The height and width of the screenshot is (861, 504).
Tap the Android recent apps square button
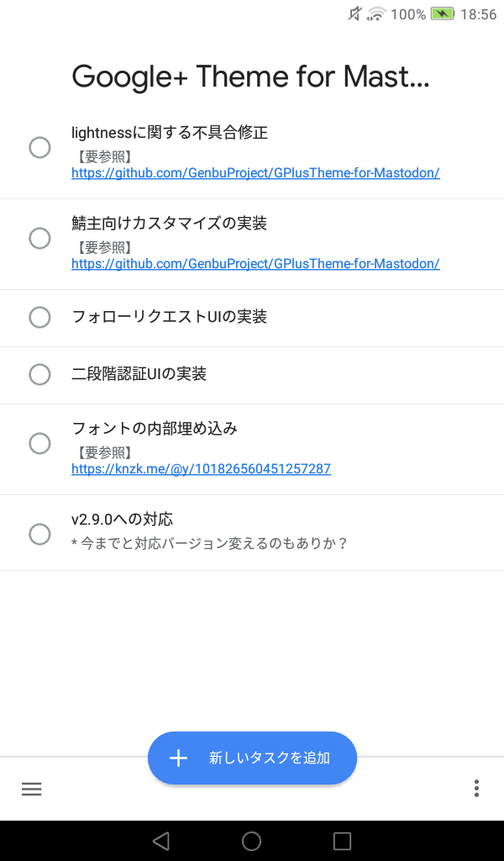pos(342,841)
